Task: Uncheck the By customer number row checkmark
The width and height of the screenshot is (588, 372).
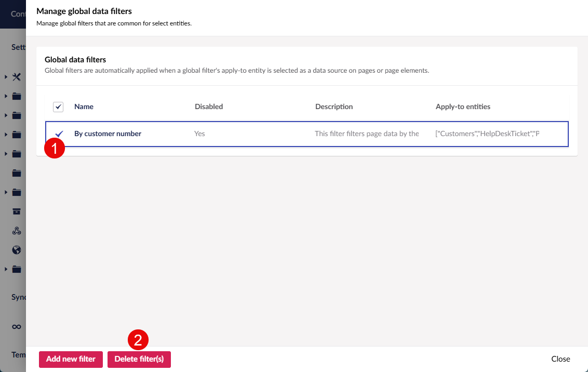Action: 59,134
